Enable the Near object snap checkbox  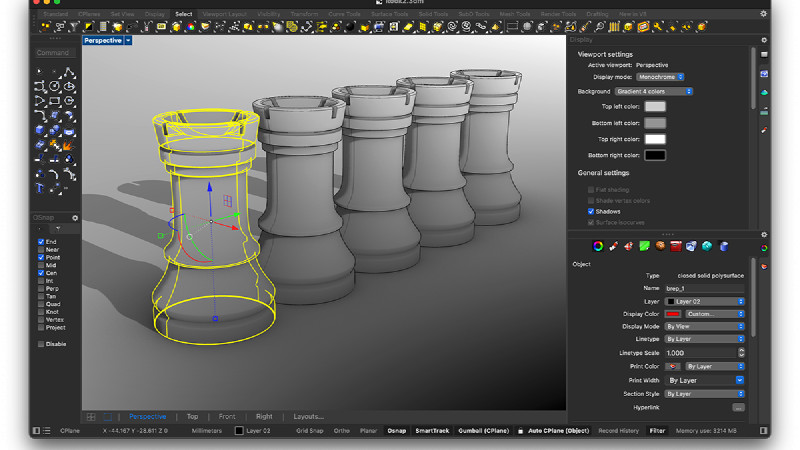point(41,251)
